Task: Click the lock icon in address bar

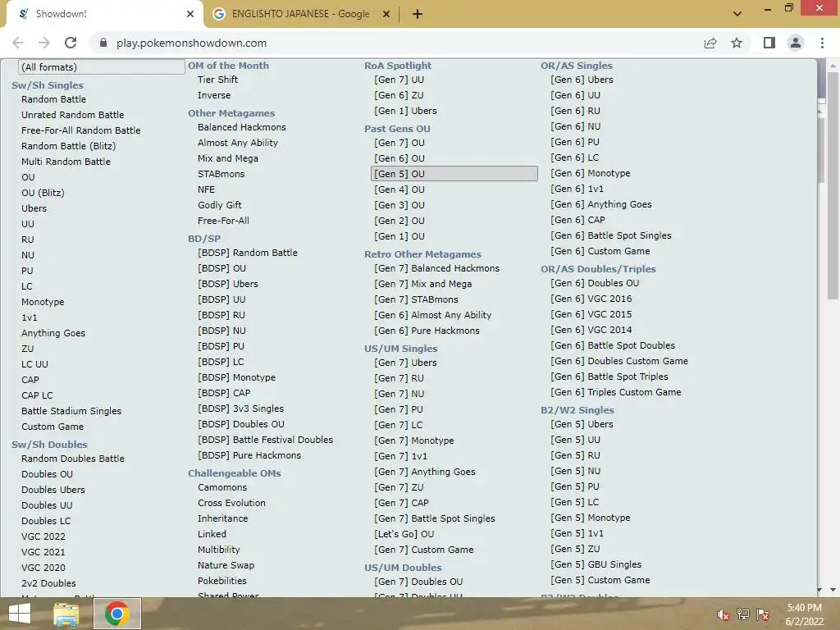Action: pyautogui.click(x=103, y=43)
